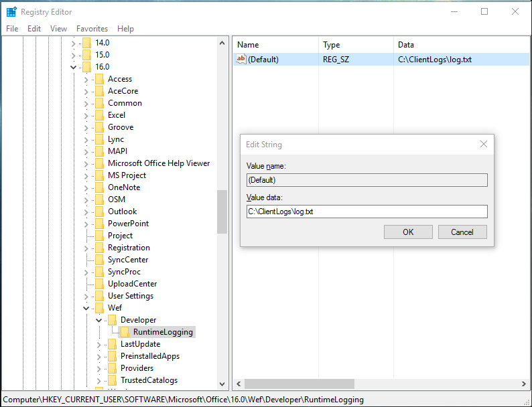Click the OSM folder icon

[99, 199]
